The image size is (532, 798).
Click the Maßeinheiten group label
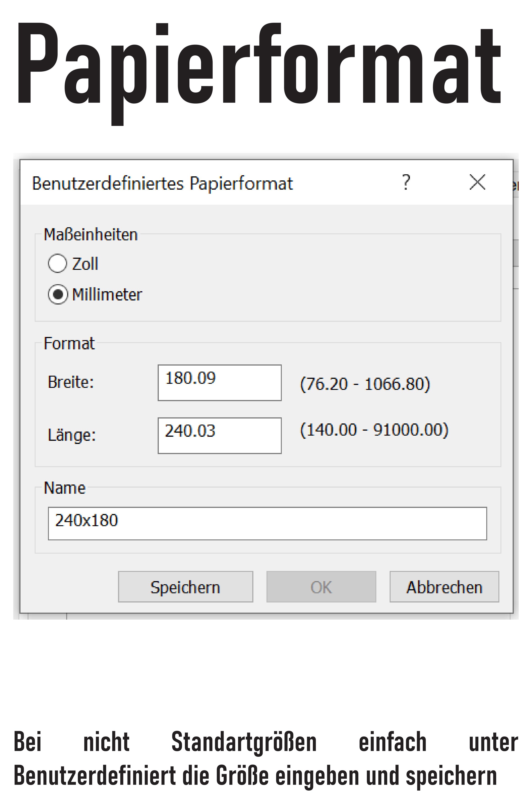91,234
